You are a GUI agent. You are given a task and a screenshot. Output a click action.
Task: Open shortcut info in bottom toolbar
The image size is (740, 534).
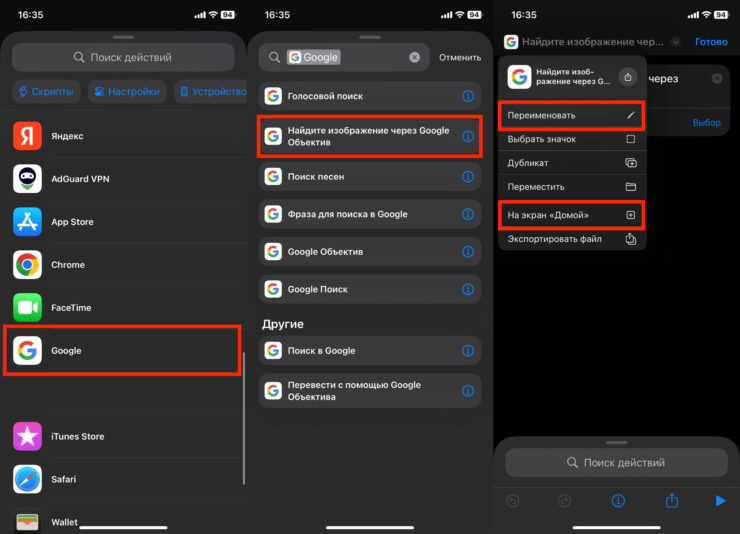pyautogui.click(x=618, y=501)
